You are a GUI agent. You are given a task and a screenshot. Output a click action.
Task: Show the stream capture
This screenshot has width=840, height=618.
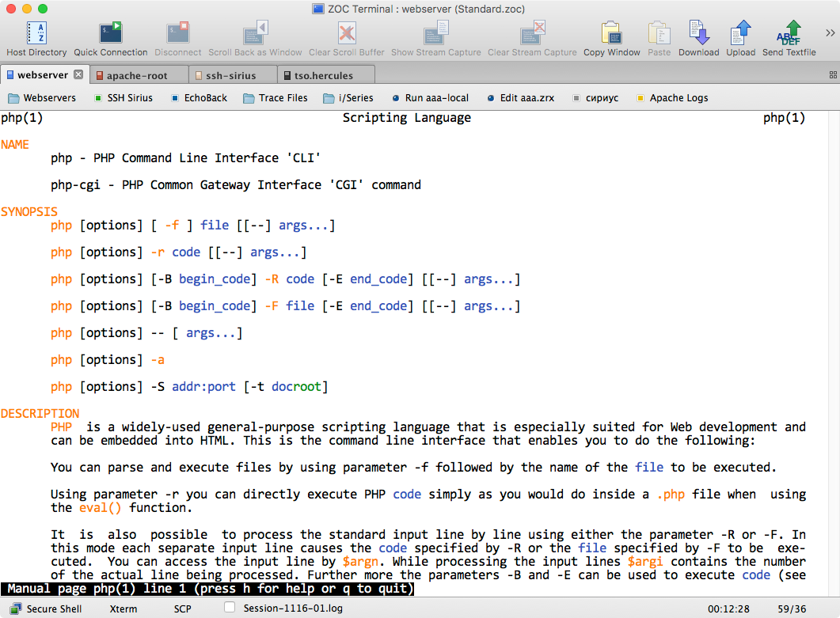[x=435, y=36]
